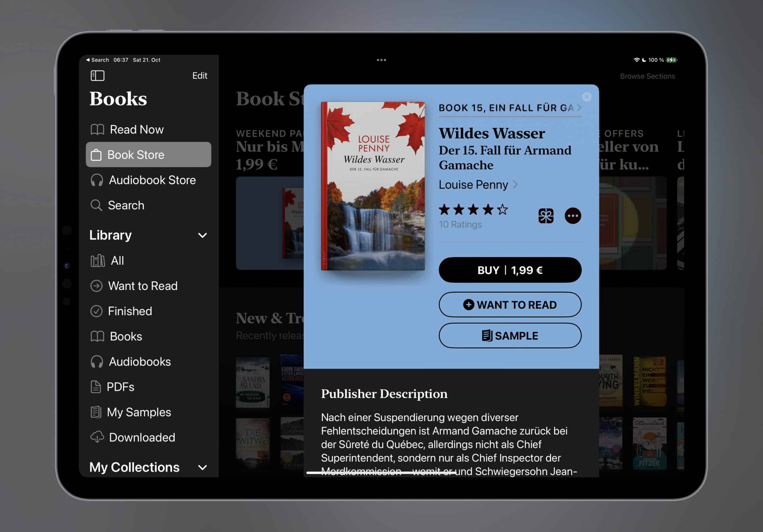Open Browse Sections link

(x=647, y=76)
